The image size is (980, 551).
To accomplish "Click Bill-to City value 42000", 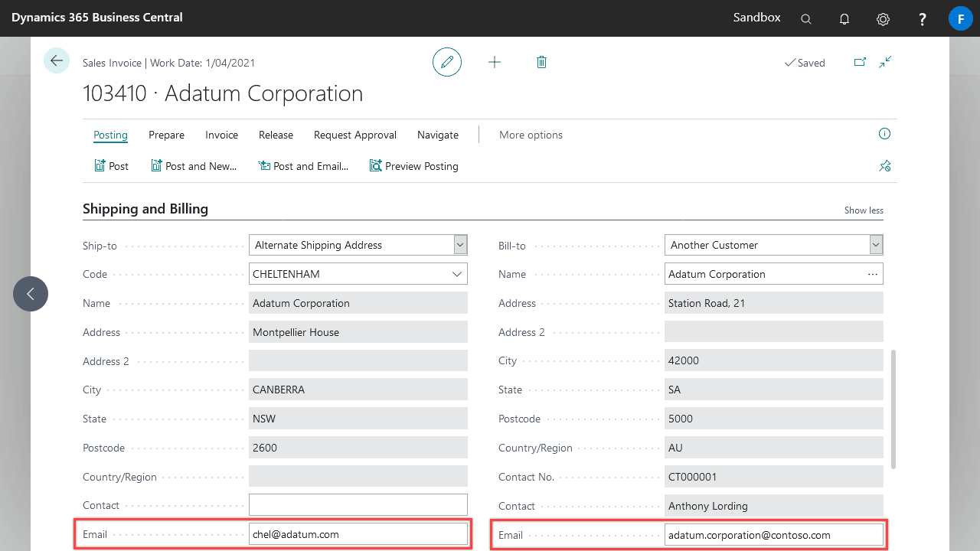I will (x=774, y=360).
